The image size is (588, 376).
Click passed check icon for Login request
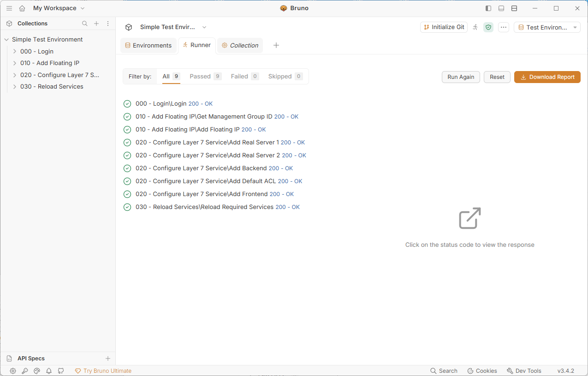coord(127,104)
